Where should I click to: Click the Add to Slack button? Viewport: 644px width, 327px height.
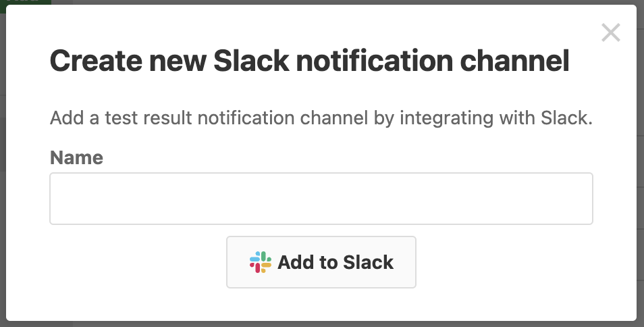click(x=321, y=262)
